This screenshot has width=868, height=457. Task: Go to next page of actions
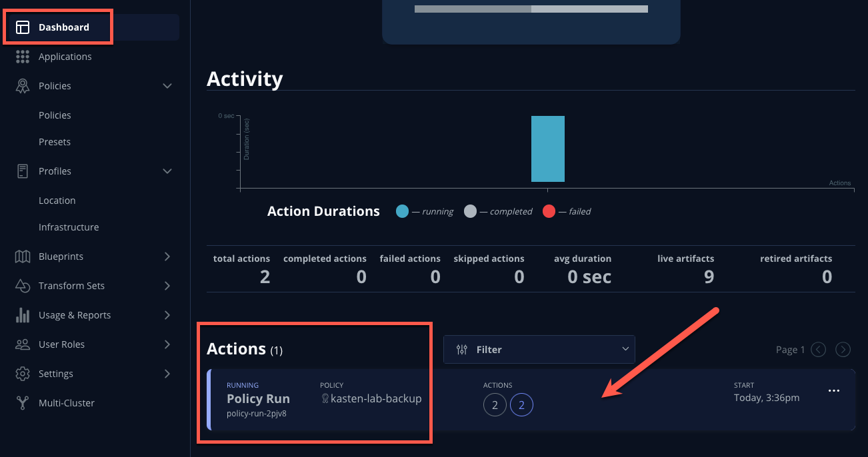[x=843, y=349]
